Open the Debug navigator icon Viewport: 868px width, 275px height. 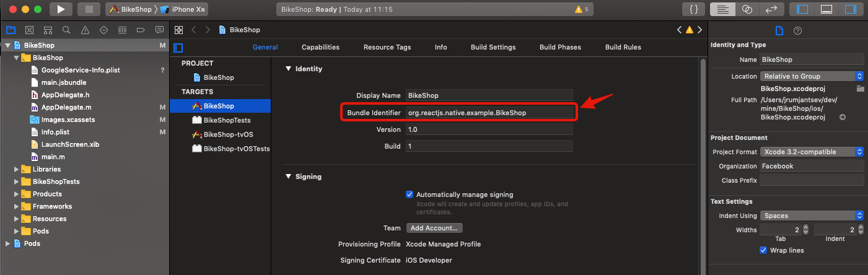(122, 30)
